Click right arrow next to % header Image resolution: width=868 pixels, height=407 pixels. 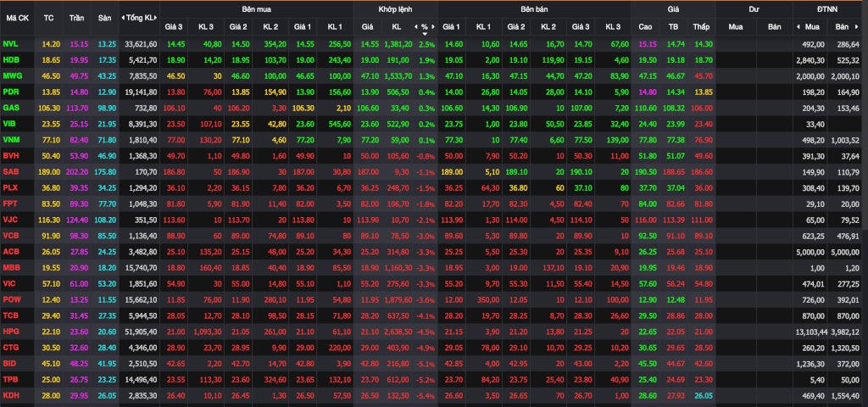point(433,26)
